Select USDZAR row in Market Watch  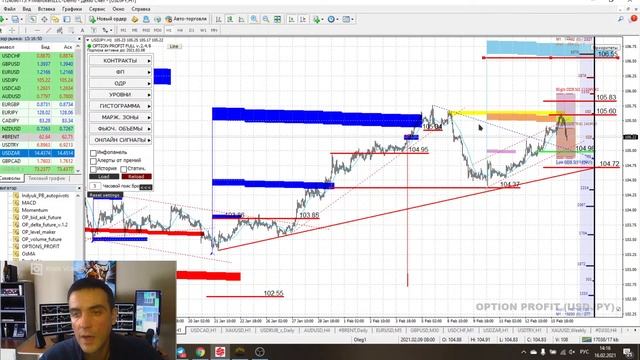[x=38, y=153]
